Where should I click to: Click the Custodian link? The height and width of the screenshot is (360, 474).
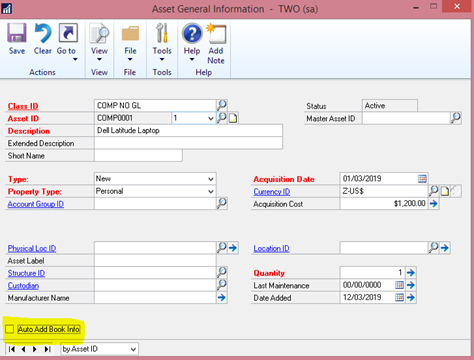[23, 286]
